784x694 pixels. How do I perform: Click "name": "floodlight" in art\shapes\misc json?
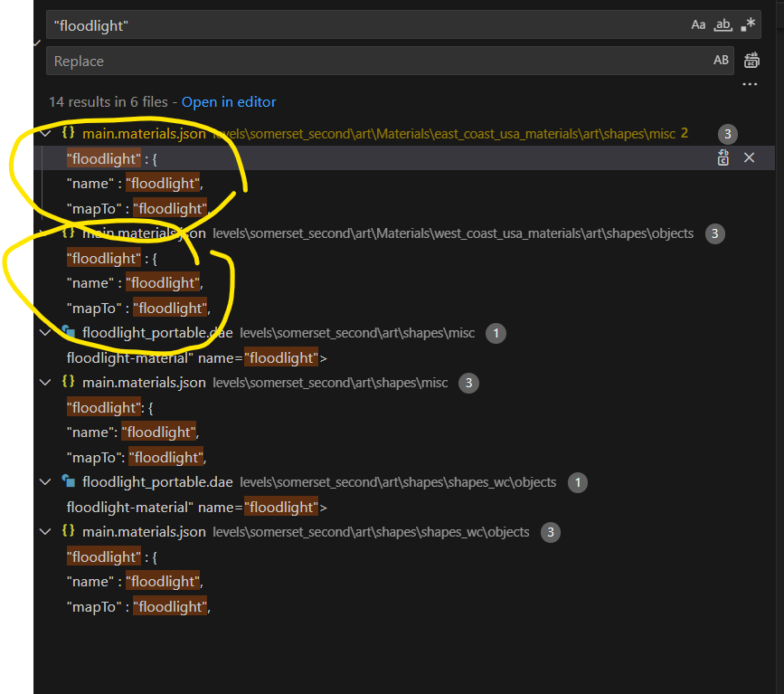pos(133,433)
